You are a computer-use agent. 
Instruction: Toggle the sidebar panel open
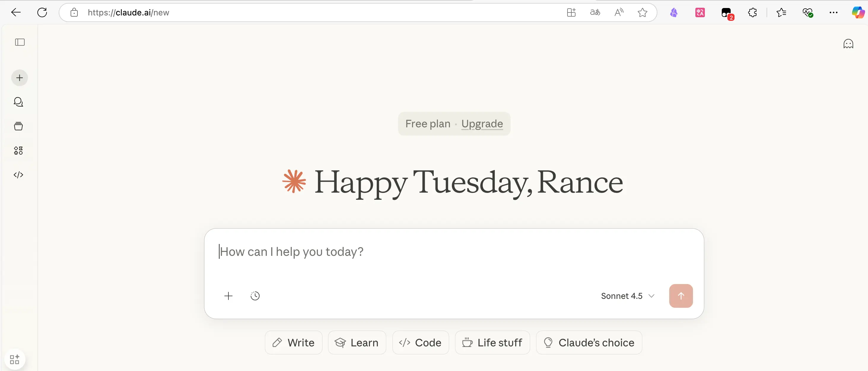click(20, 42)
